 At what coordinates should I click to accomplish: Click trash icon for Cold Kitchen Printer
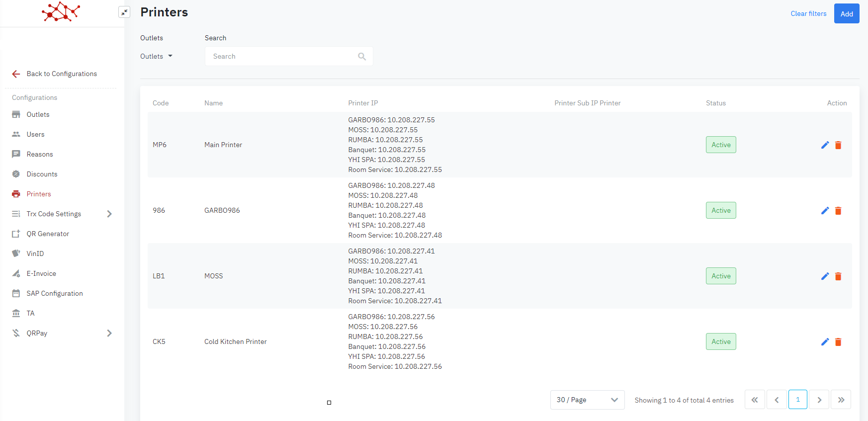[x=838, y=342]
